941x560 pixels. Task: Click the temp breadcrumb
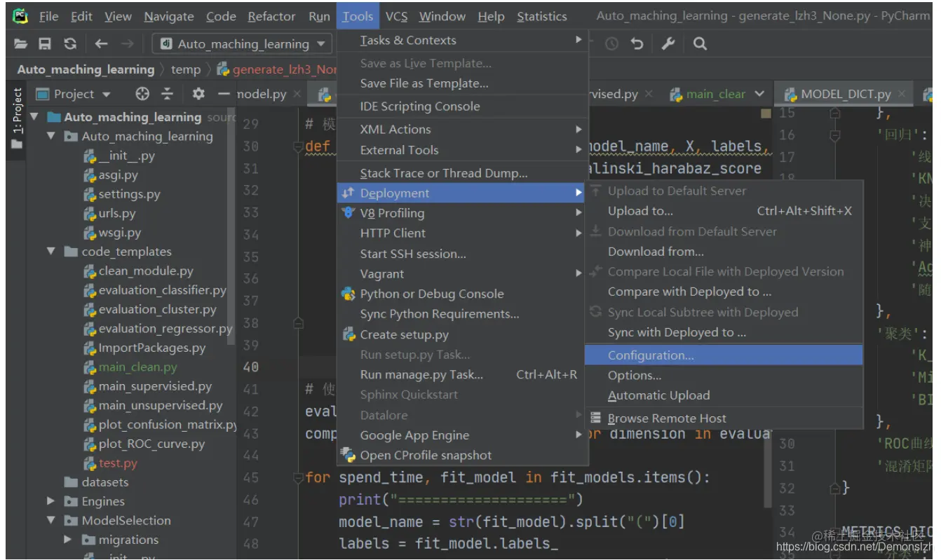(x=186, y=69)
